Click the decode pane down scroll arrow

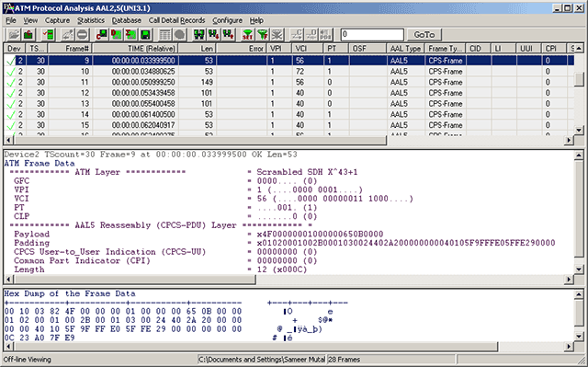pyautogui.click(x=579, y=270)
